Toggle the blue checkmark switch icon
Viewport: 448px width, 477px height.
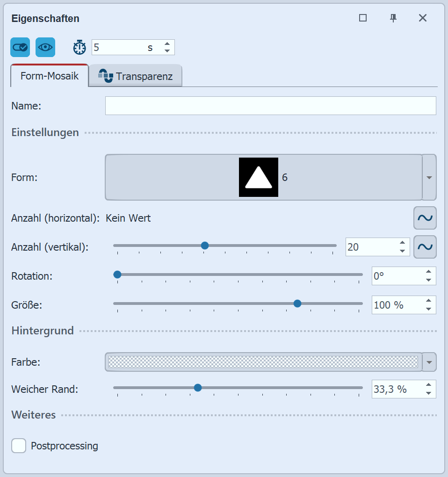20,47
